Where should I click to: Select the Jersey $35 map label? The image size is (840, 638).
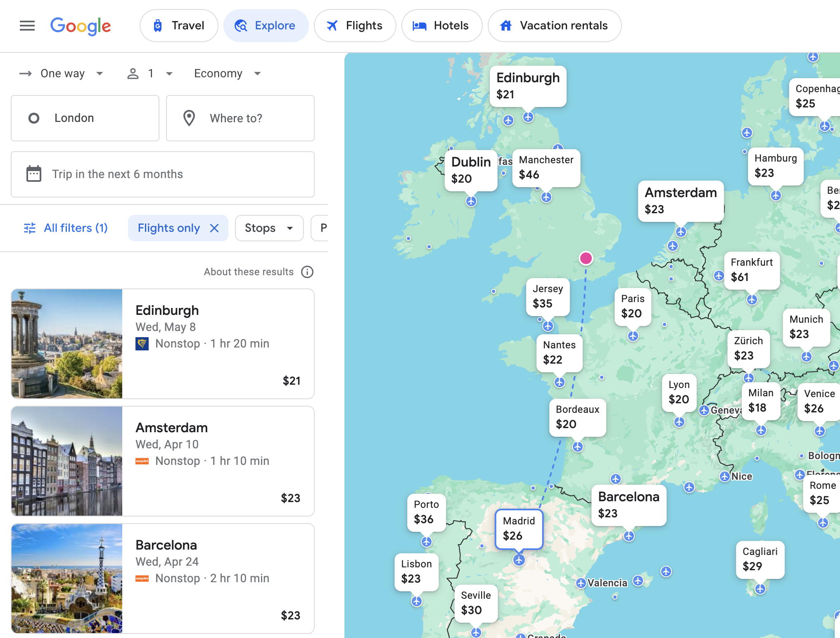click(548, 297)
